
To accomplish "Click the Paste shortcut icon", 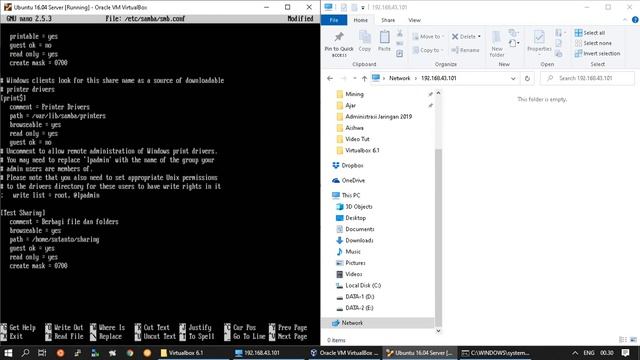I will click(x=400, y=53).
